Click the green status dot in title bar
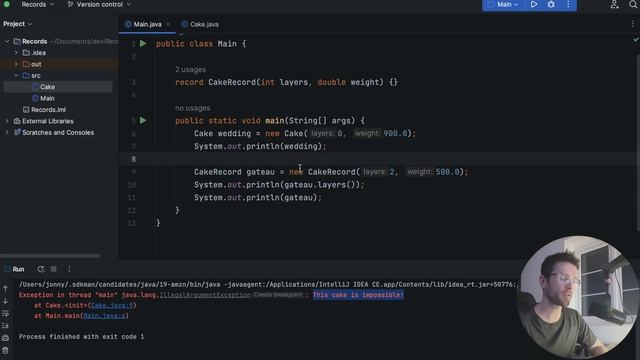Screen dimensions: 640x360 click(7, 4)
